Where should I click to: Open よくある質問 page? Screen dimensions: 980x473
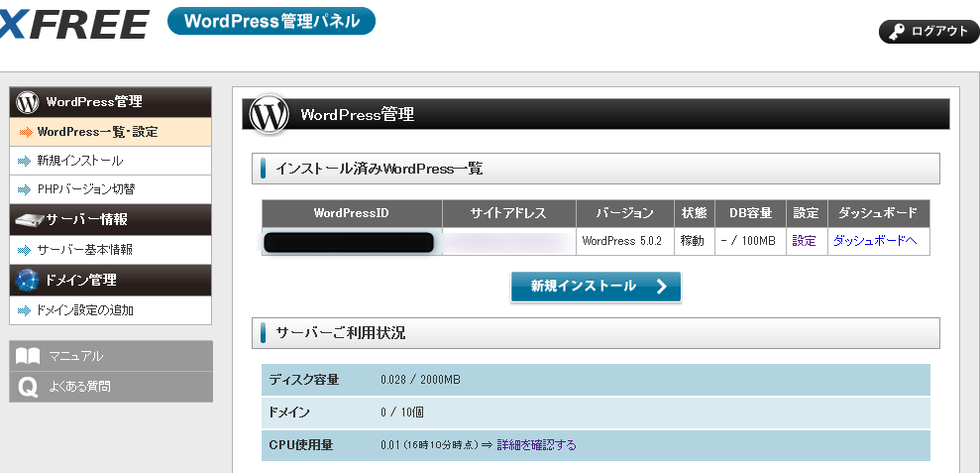pos(111,387)
